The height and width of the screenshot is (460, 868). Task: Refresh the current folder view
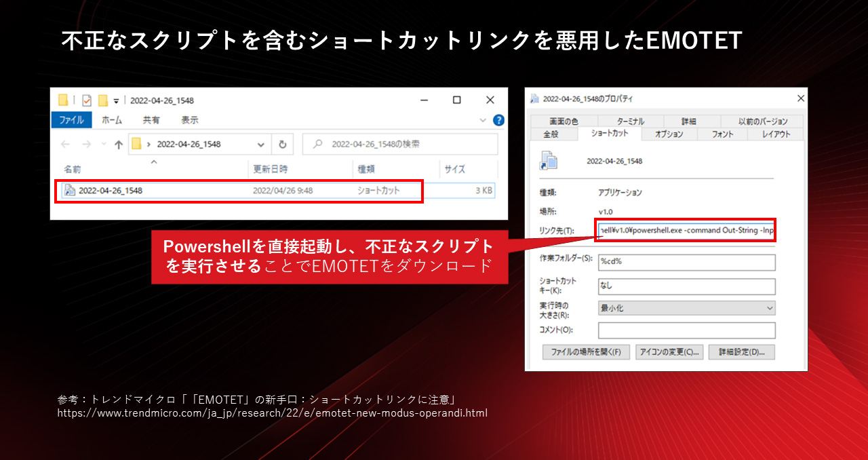(x=282, y=144)
